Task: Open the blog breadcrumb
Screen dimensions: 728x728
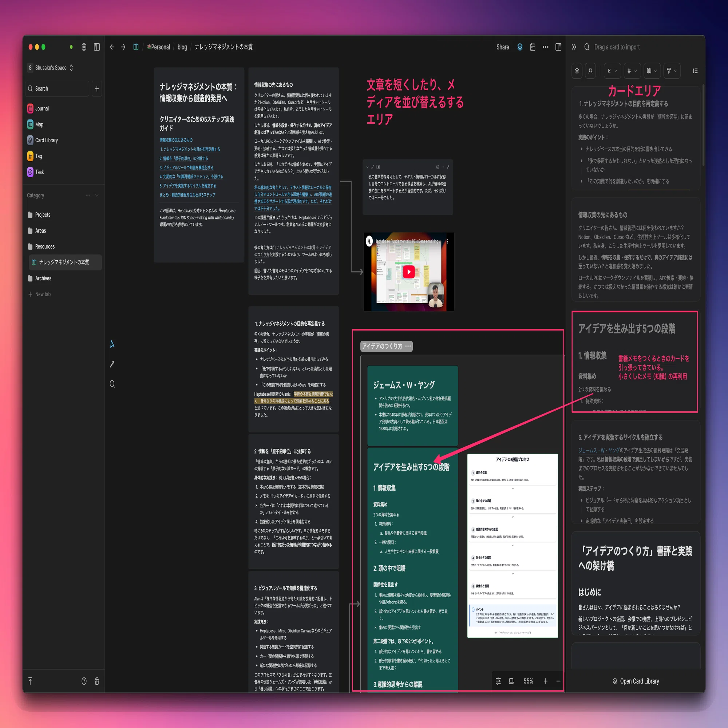Action: coord(182,47)
